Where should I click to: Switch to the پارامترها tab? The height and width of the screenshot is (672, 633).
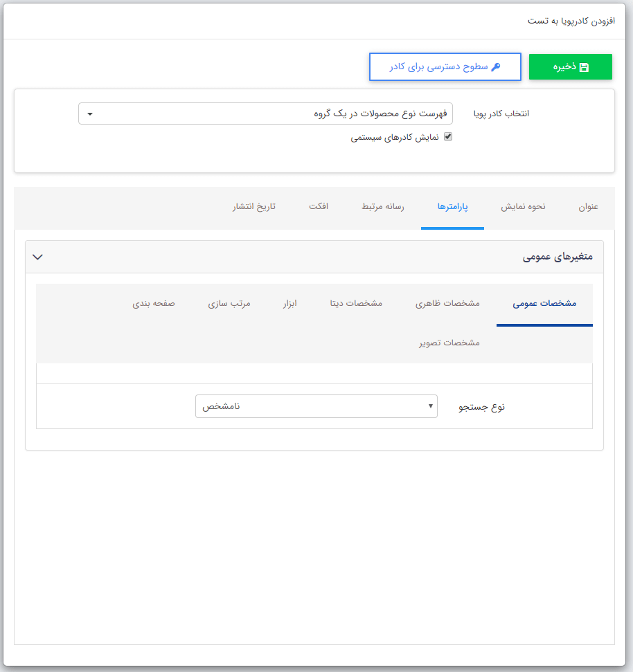[x=452, y=206]
